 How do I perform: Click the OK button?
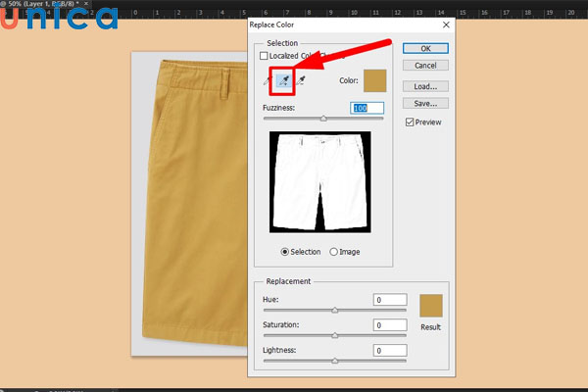tap(425, 47)
